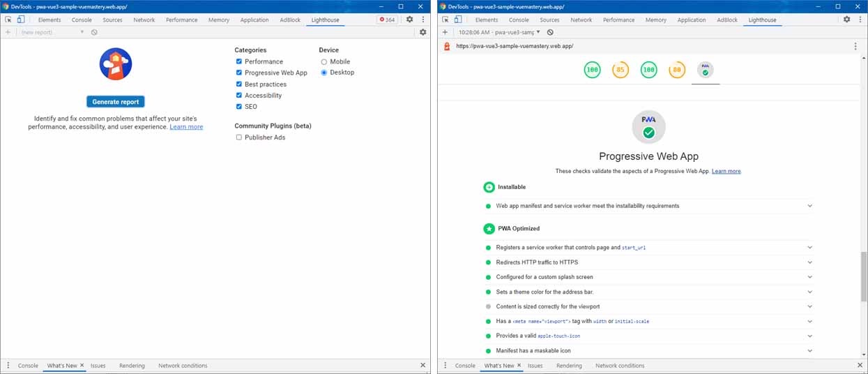
Task: Click the inspect element icon in left DevTools window
Action: tap(8, 20)
